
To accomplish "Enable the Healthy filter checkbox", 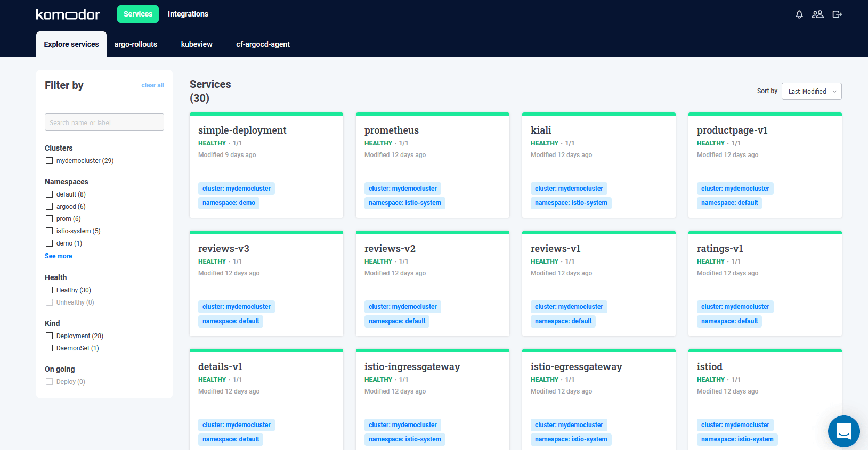I will 50,290.
